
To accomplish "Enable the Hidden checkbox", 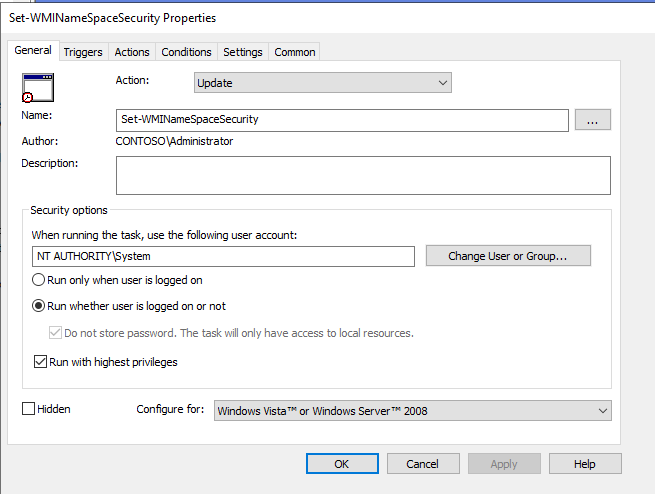I will [x=28, y=409].
